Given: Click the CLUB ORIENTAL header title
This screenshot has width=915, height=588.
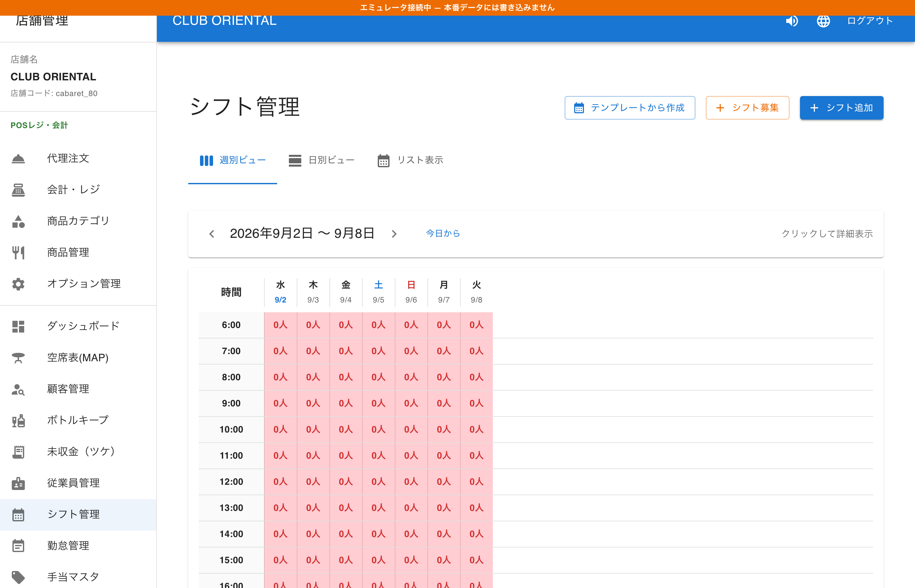Looking at the screenshot, I should (225, 21).
